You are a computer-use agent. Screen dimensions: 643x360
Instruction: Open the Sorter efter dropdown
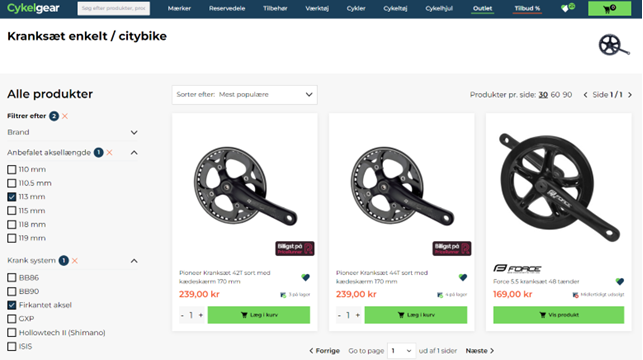(x=245, y=95)
